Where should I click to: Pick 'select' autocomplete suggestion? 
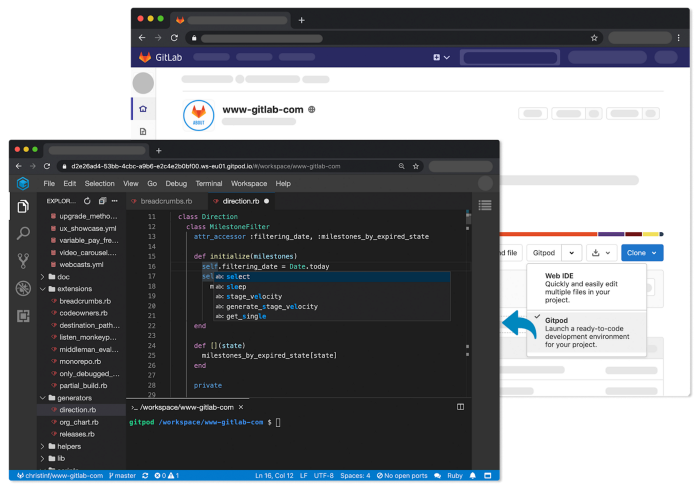point(332,277)
